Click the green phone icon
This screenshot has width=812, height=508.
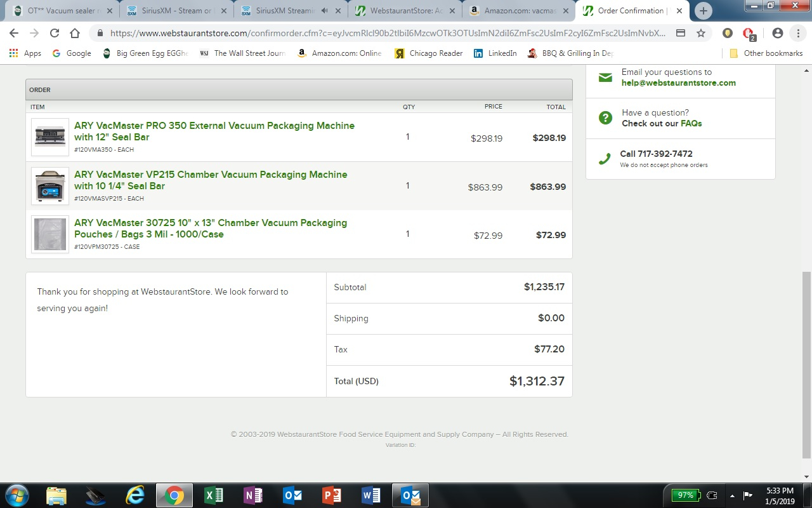[x=606, y=159]
